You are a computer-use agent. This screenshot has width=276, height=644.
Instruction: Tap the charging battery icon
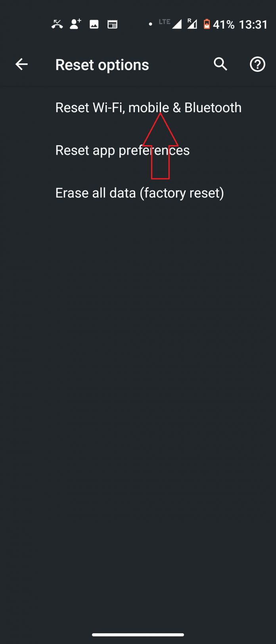click(208, 24)
